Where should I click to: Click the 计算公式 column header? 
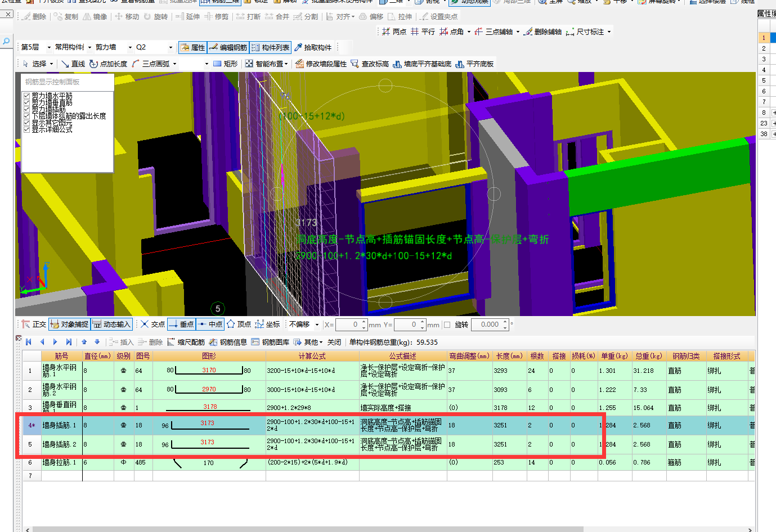coord(312,356)
